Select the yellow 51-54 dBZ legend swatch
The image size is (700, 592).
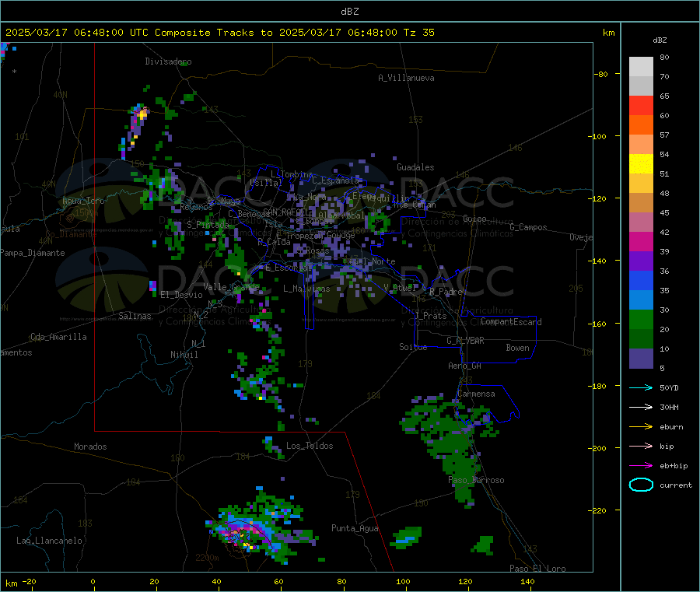click(641, 164)
